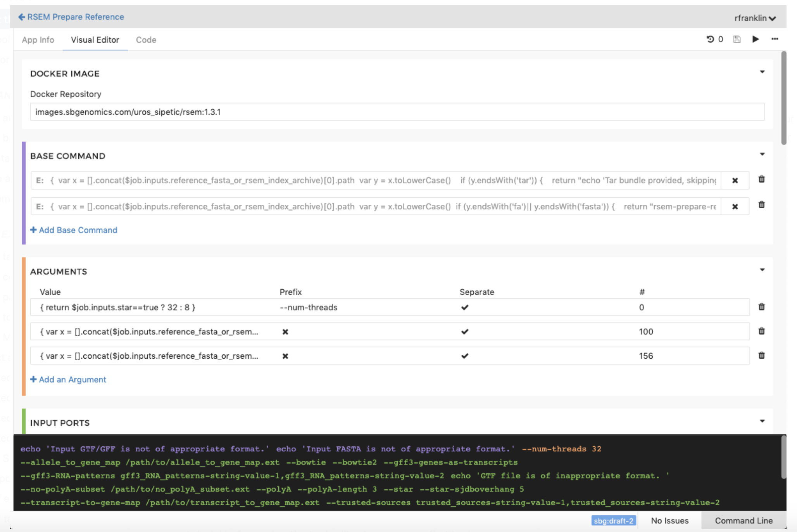Click Add Base Command link
797x532 pixels.
pos(74,230)
